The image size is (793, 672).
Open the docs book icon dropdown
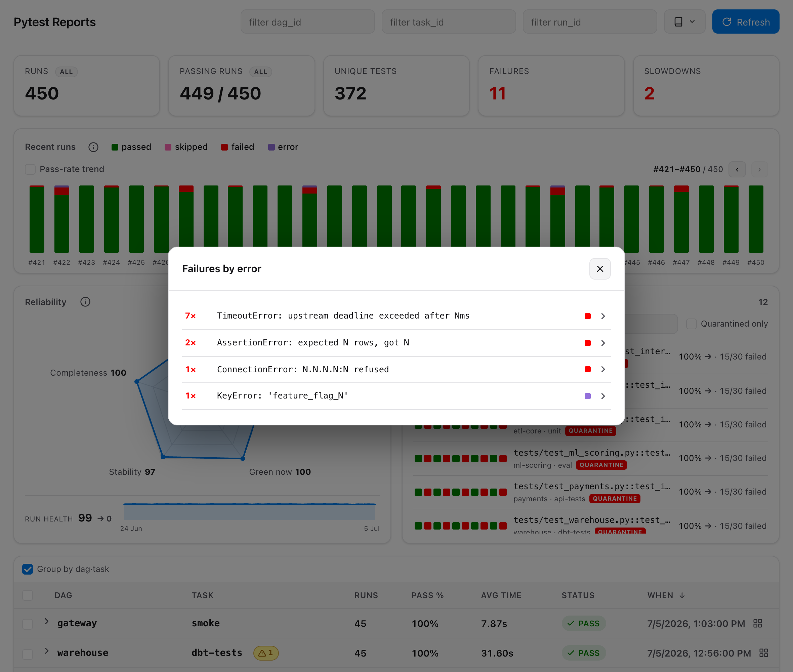[684, 22]
